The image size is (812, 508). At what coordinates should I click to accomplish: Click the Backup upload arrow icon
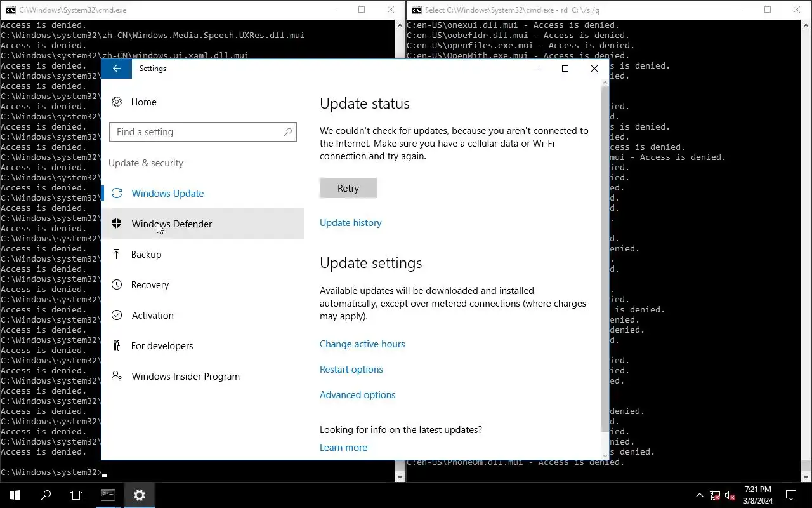tap(117, 254)
